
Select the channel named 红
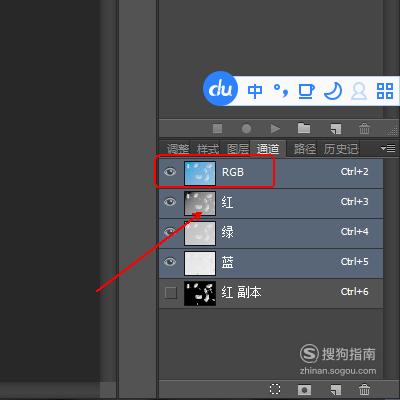coord(227,202)
